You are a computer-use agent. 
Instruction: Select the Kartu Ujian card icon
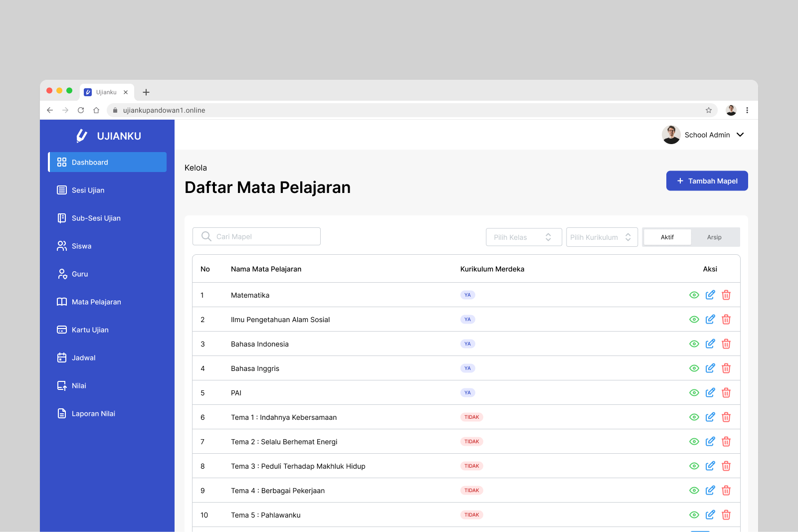pyautogui.click(x=61, y=330)
